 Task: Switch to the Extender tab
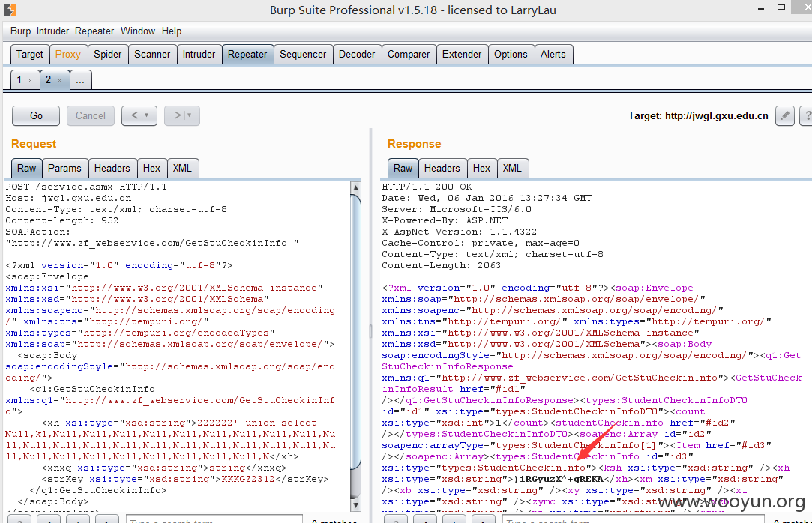pyautogui.click(x=462, y=54)
